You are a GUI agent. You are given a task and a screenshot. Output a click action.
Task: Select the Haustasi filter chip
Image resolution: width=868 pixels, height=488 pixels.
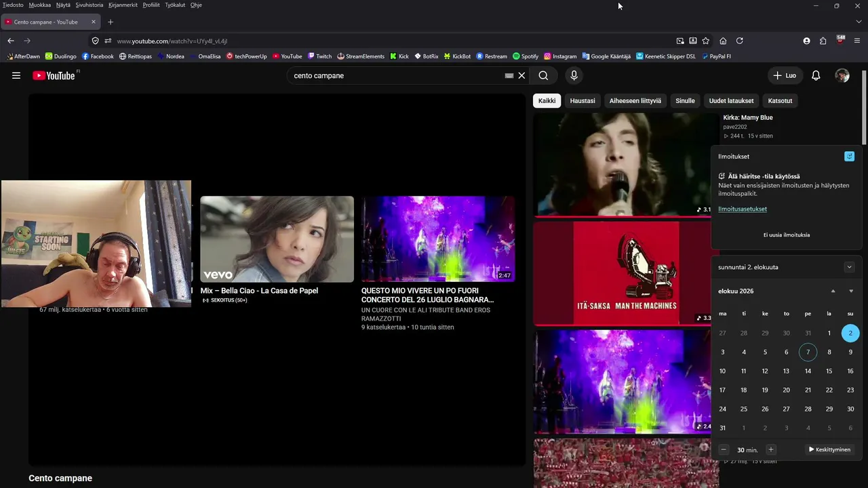(x=583, y=101)
